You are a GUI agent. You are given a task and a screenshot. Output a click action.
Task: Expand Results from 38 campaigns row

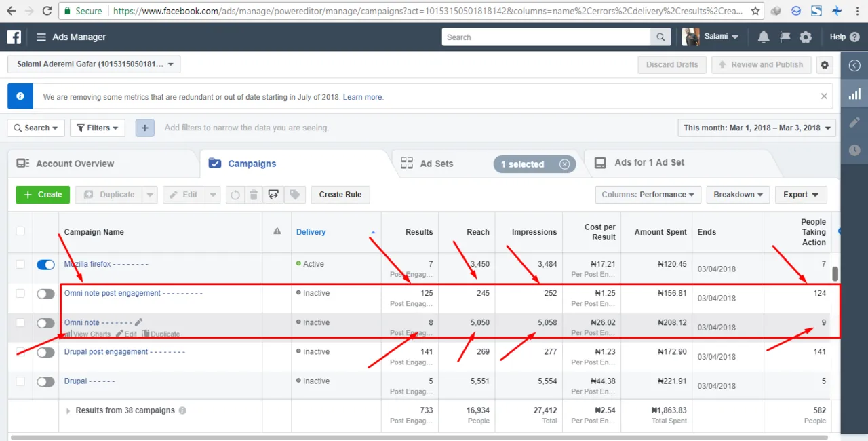point(68,410)
